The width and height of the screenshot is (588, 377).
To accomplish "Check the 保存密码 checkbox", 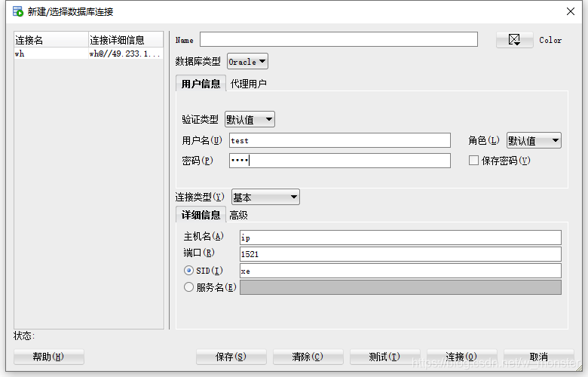I will coord(473,161).
